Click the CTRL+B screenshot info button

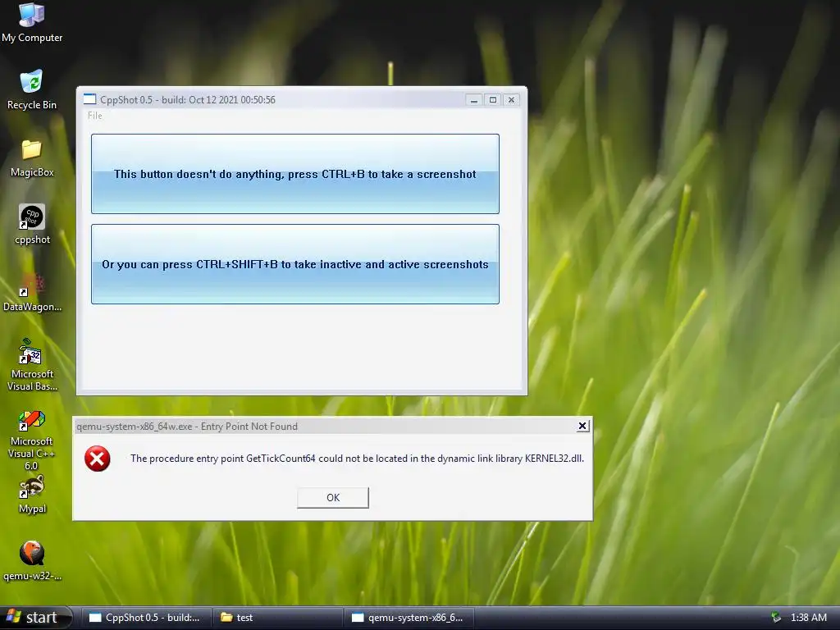295,174
